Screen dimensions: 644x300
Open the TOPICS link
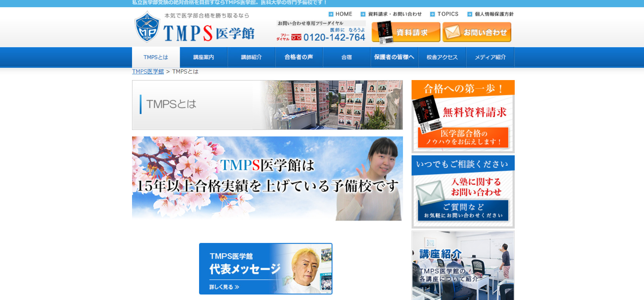point(448,14)
